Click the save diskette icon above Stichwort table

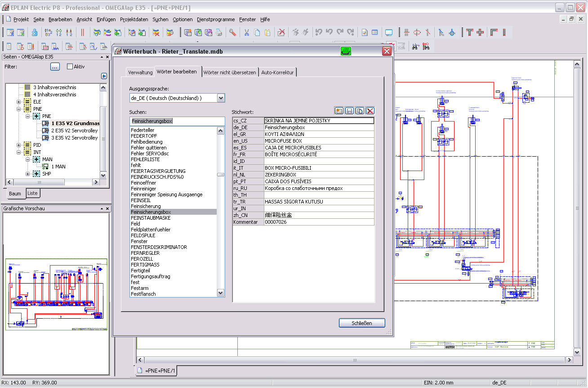(349, 111)
